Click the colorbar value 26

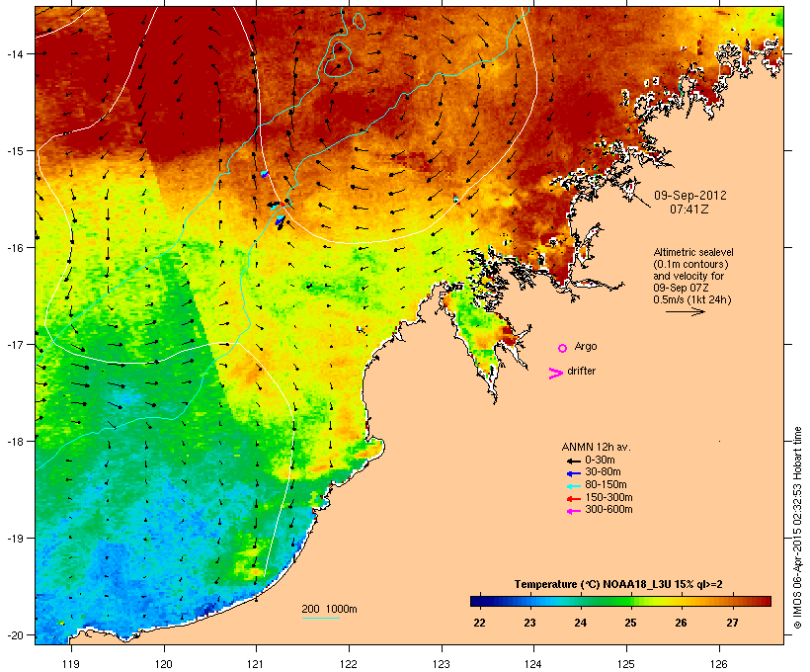coord(681,623)
